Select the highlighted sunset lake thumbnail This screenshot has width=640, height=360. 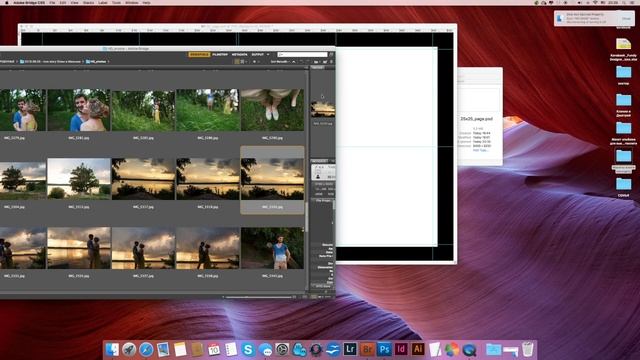272,179
